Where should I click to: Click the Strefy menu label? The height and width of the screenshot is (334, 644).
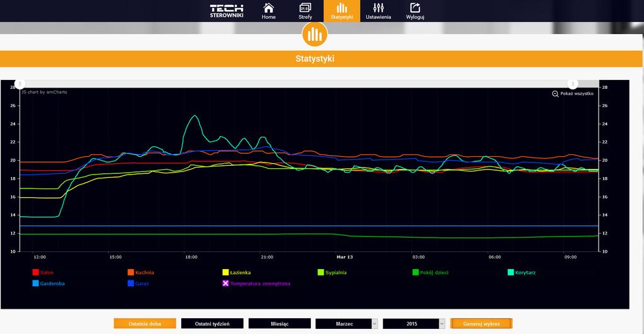tap(305, 17)
